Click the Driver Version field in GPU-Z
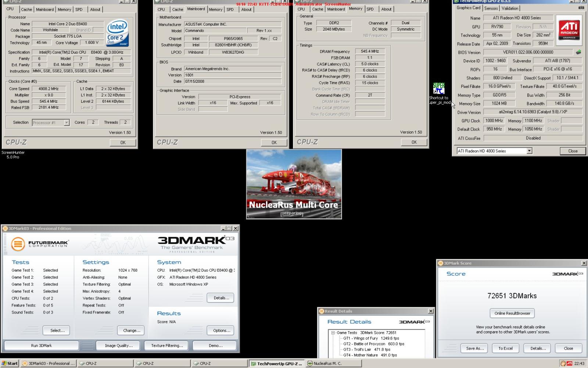588x368 pixels. pyautogui.click(x=533, y=112)
